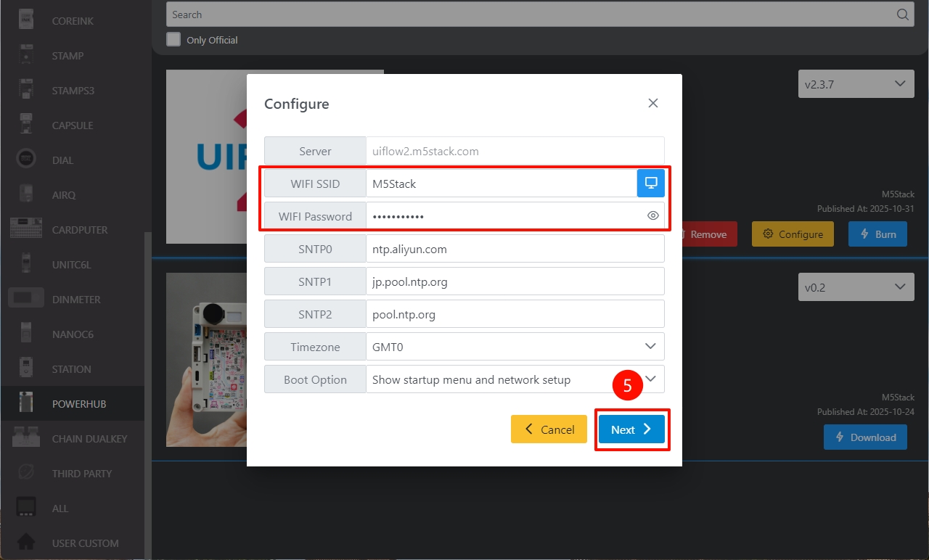This screenshot has height=560, width=929.
Task: Select THIRD PARTY in the sidebar
Action: click(81, 474)
